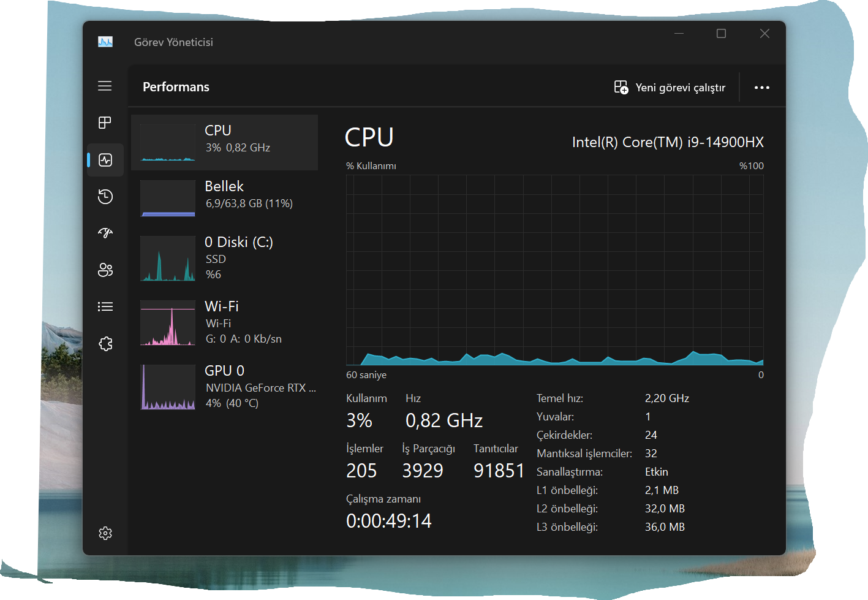Image resolution: width=868 pixels, height=600 pixels.
Task: Click the 0,82 GHz speed value
Action: pyautogui.click(x=444, y=420)
